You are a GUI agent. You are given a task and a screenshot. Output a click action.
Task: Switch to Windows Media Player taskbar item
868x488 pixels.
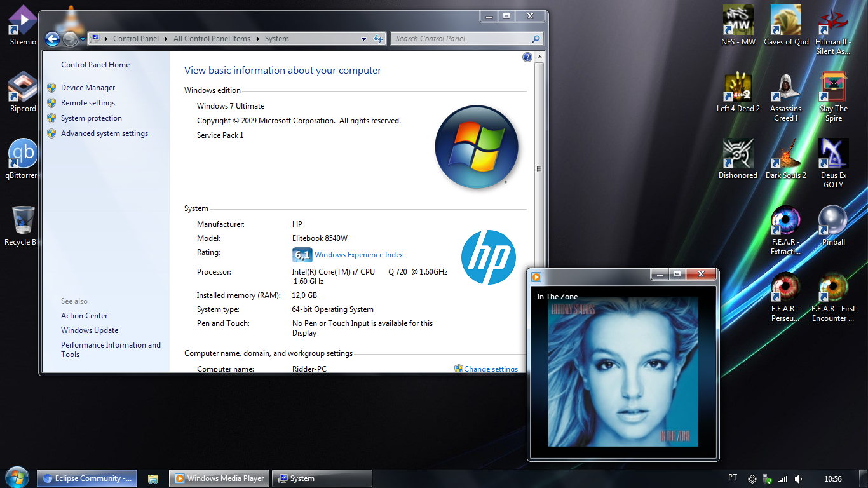tap(219, 478)
